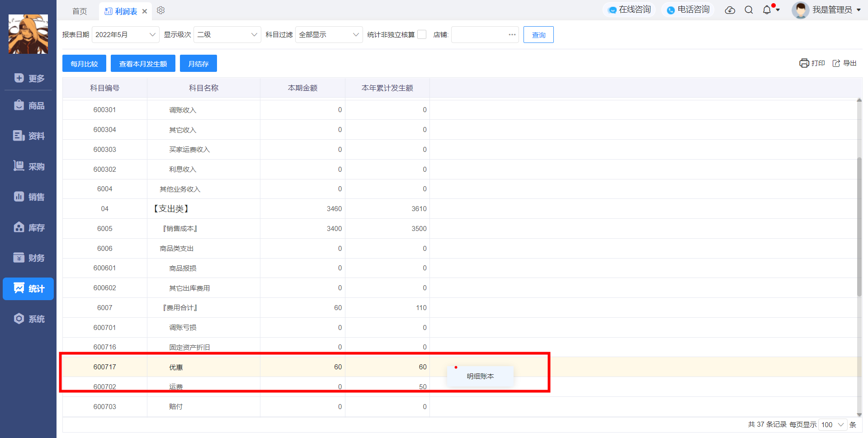This screenshot has width=868, height=438.
Task: Select 明细账本 context menu entry
Action: (480, 376)
